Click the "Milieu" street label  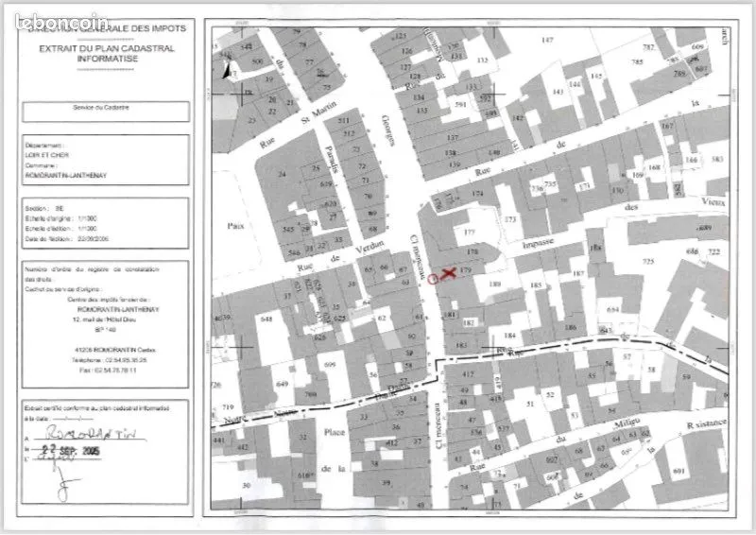coord(627,423)
